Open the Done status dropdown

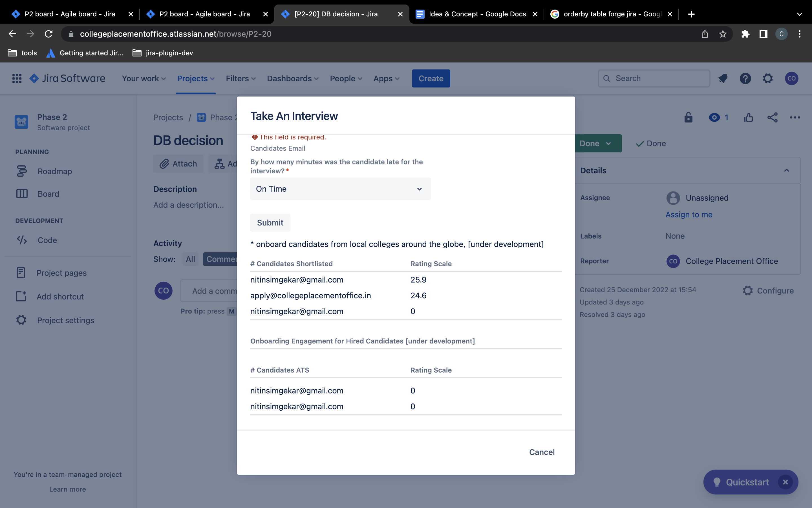598,143
